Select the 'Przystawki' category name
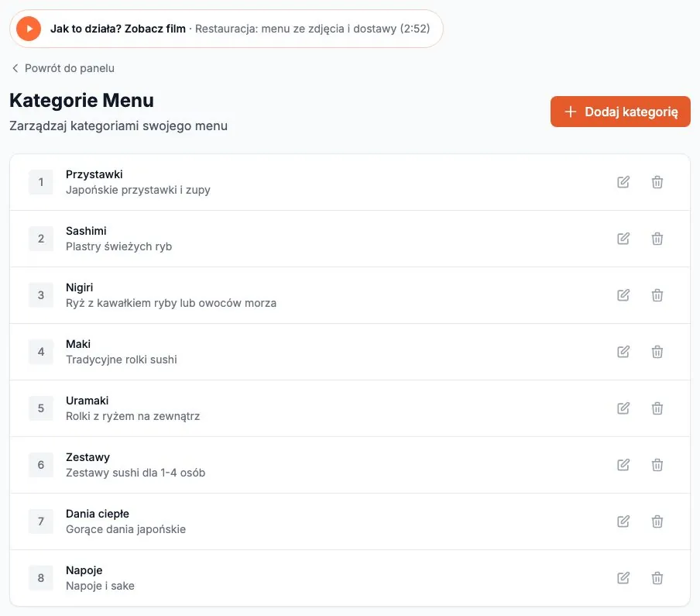Viewport: 700px width, 616px height. [x=94, y=174]
